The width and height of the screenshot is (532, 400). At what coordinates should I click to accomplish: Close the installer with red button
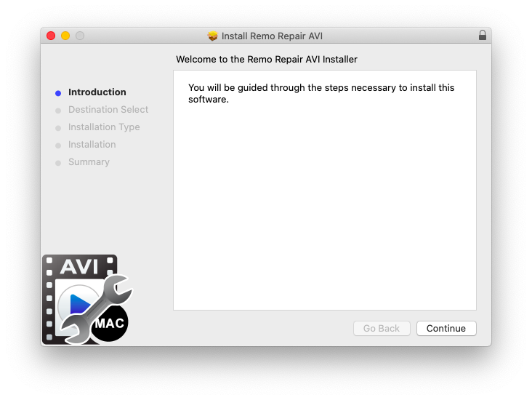51,36
